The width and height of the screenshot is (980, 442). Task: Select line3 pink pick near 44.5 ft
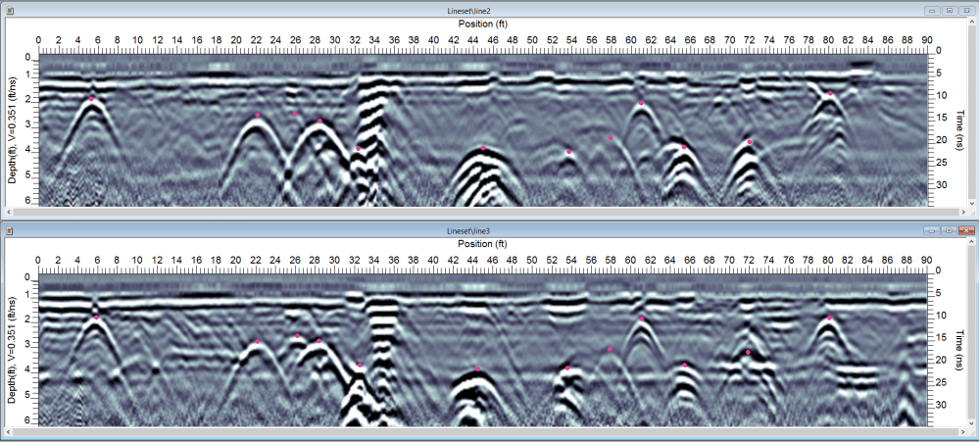point(478,369)
